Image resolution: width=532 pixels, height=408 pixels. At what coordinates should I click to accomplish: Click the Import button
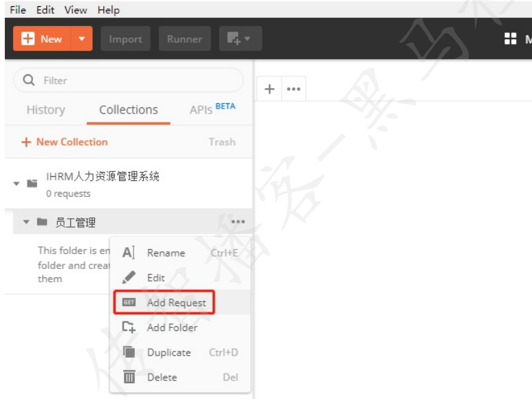(x=125, y=39)
